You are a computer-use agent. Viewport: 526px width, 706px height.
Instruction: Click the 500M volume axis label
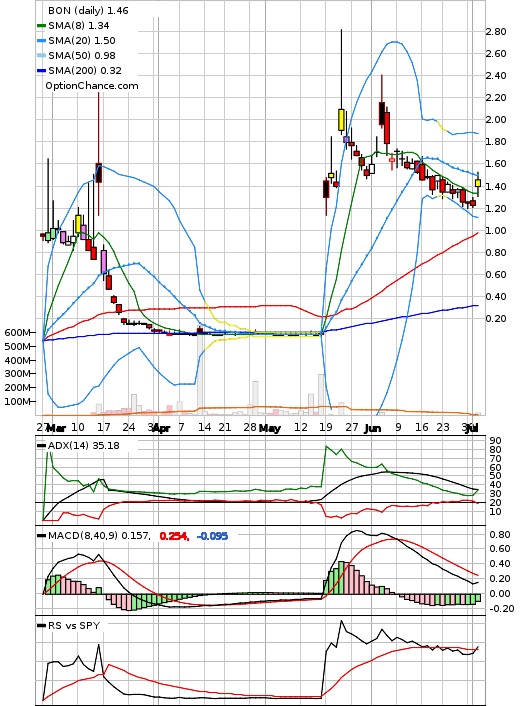18,346
